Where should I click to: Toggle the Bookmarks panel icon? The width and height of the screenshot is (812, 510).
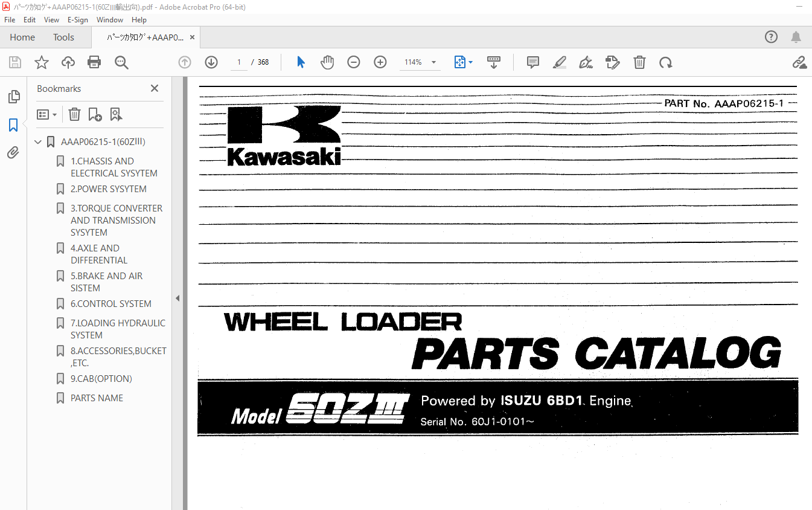click(x=13, y=125)
